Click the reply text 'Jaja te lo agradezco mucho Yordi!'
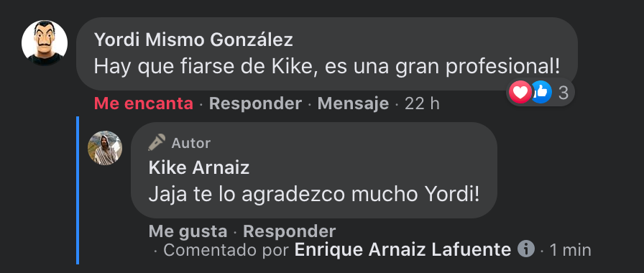The height and width of the screenshot is (273, 644). (314, 195)
